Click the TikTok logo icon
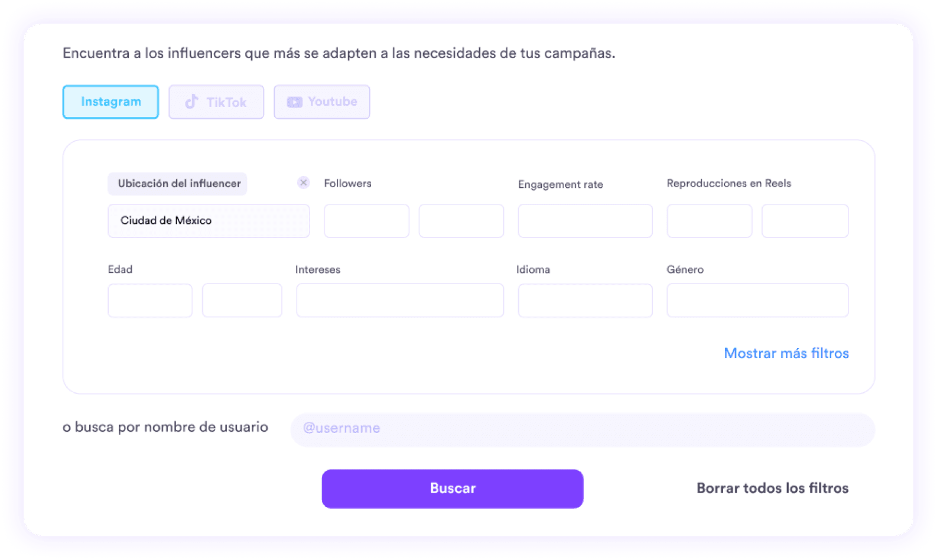The height and width of the screenshot is (560, 937). point(191,102)
